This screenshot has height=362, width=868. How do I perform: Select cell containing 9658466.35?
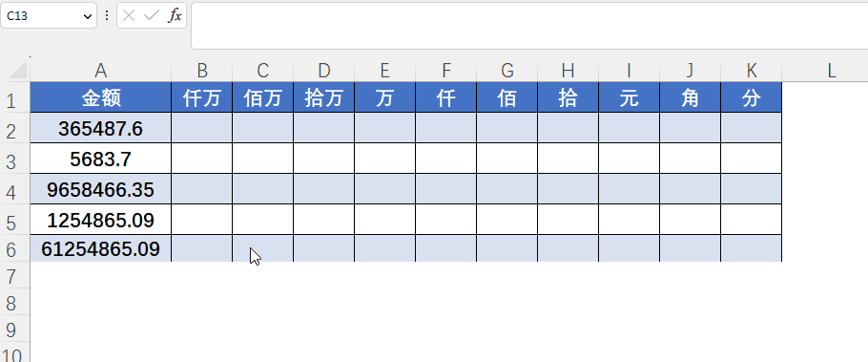pos(101,189)
